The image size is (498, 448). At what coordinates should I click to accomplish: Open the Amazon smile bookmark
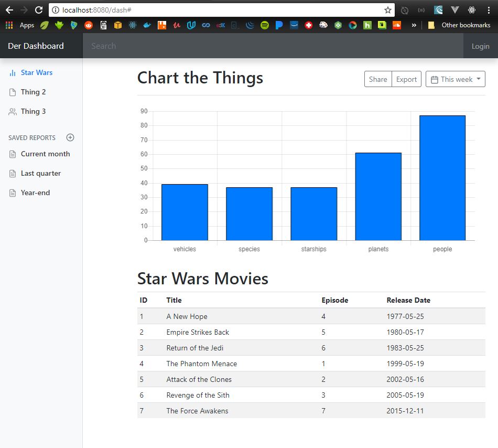click(x=294, y=25)
